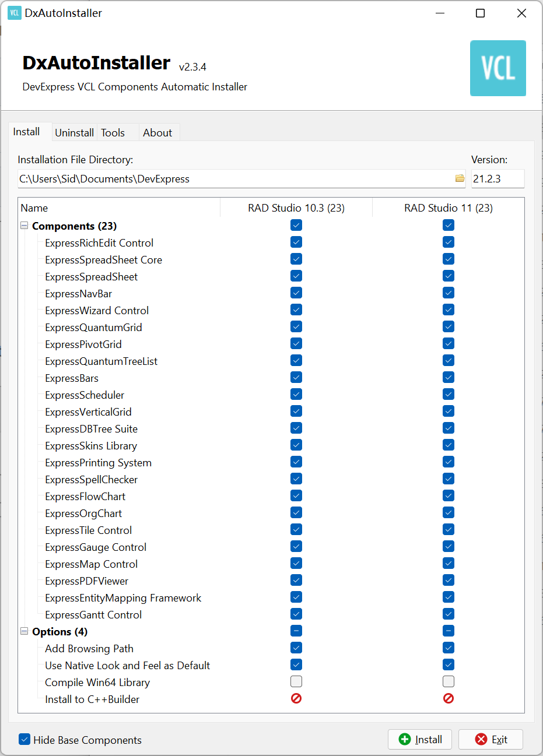Screen dimensions: 543x756
Task: Uncheck Components (23) for RAD Studio 11
Action: pos(449,225)
